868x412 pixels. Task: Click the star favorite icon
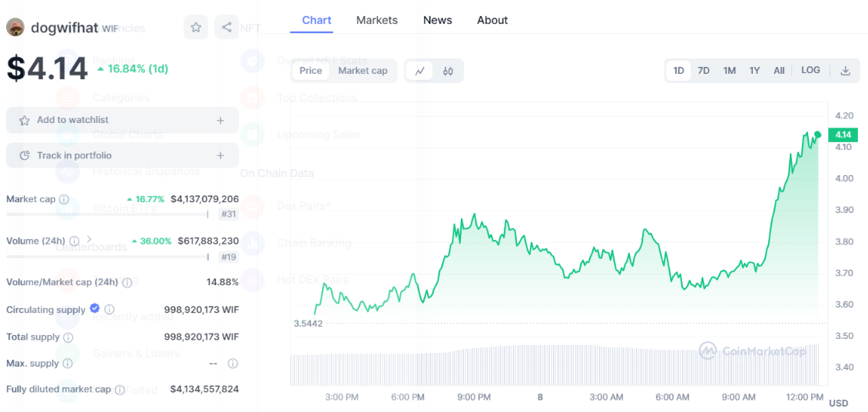(196, 28)
